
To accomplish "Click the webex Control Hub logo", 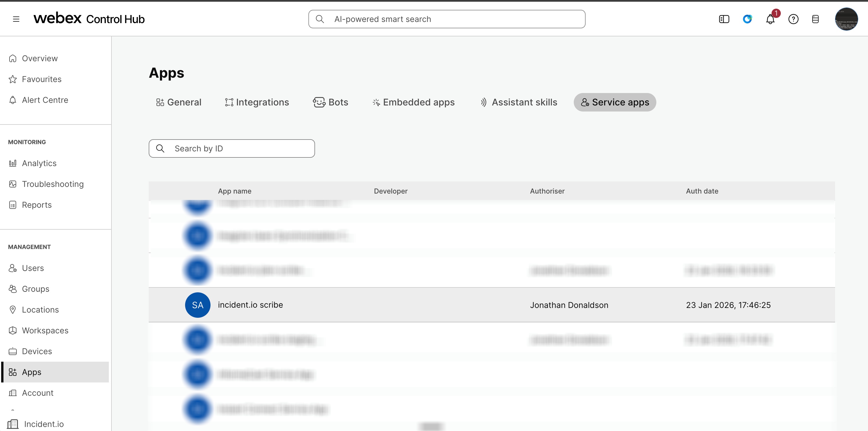I will (x=89, y=18).
